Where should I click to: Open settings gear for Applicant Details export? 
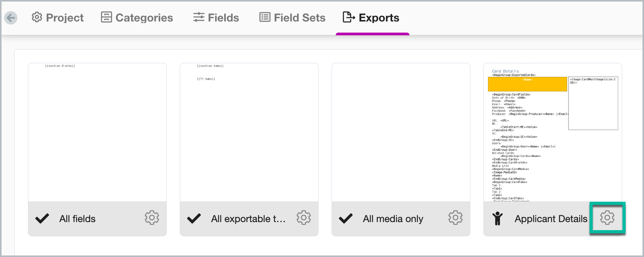click(x=607, y=217)
